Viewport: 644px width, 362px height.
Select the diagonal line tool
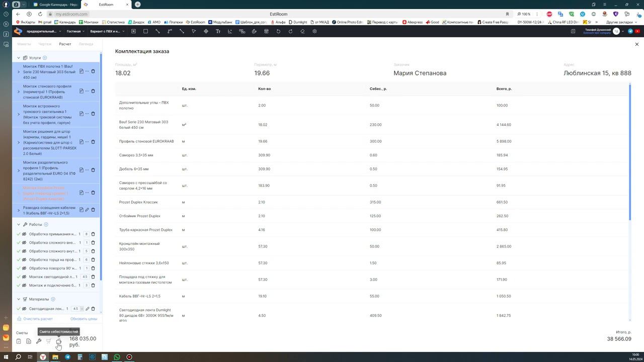pos(157,31)
